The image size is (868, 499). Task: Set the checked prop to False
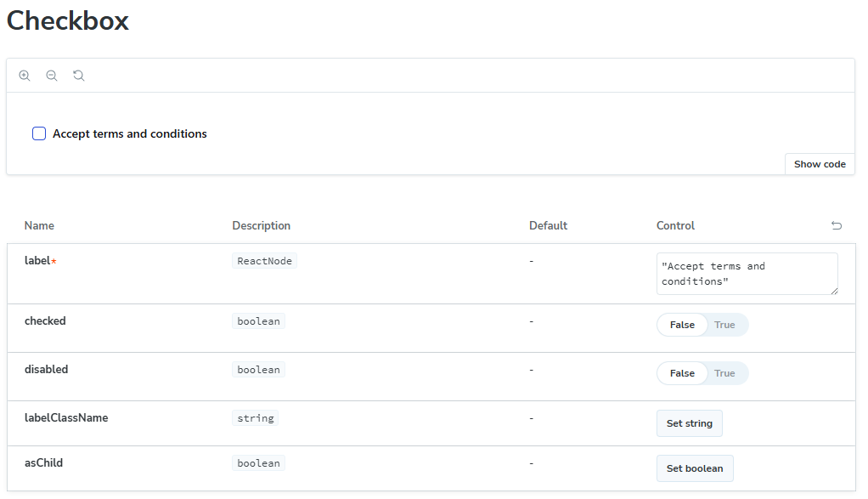click(x=682, y=325)
